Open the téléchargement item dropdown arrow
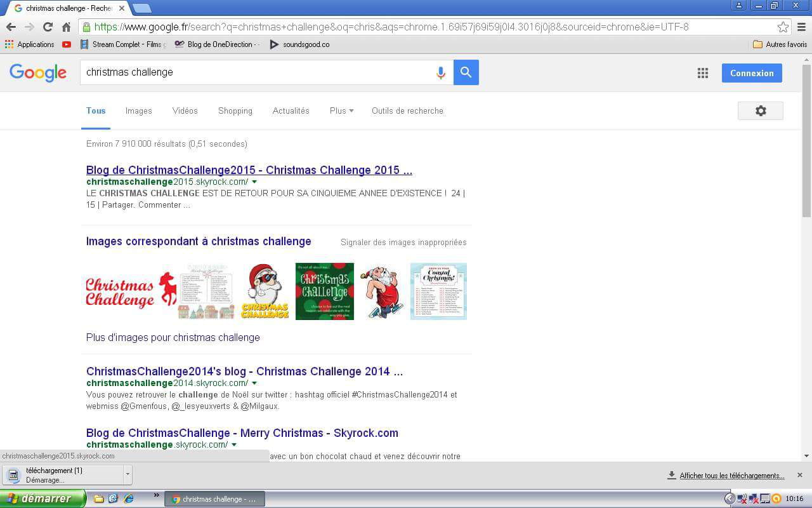 (128, 475)
